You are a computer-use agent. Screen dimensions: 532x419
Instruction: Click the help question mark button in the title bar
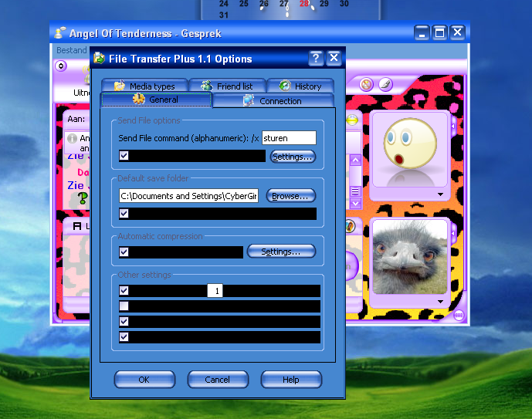316,59
